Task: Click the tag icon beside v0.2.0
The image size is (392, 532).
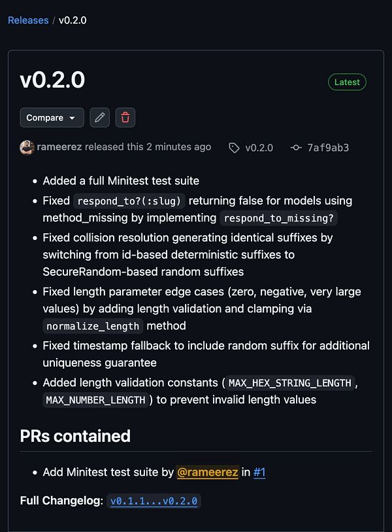Action: pyautogui.click(x=234, y=148)
